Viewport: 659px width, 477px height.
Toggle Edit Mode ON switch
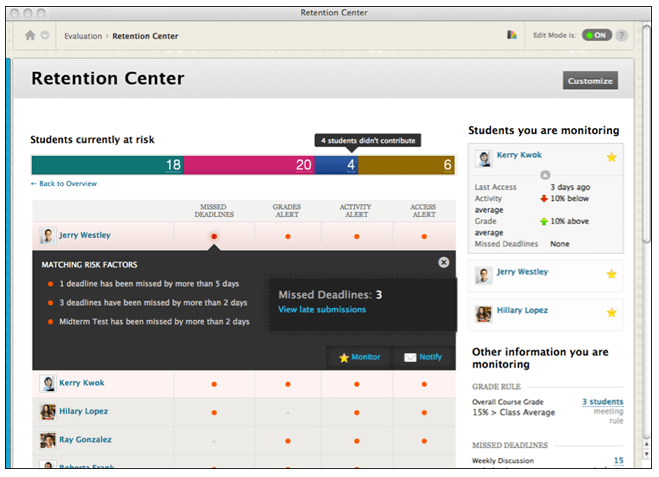coord(596,35)
